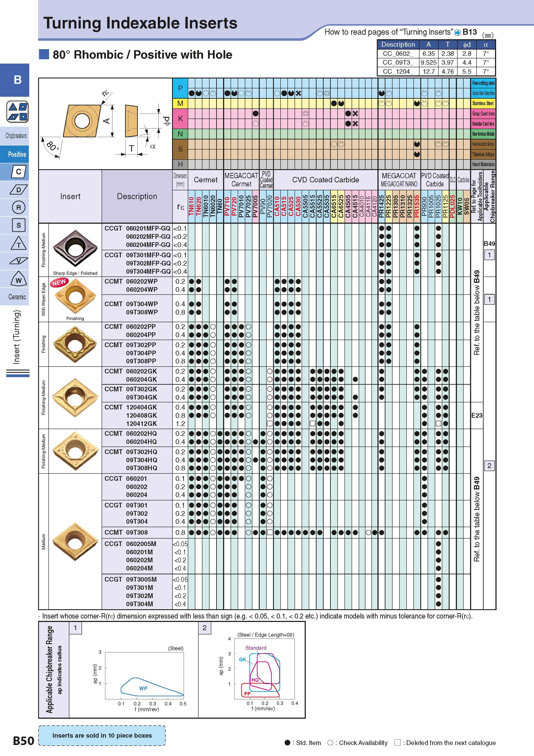
Task: Click the PP finishing insert photo
Action: pyautogui.click(x=75, y=344)
